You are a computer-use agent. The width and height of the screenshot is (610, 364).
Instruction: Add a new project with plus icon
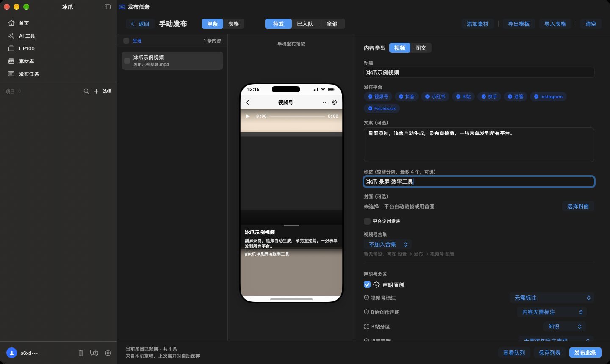tap(96, 91)
